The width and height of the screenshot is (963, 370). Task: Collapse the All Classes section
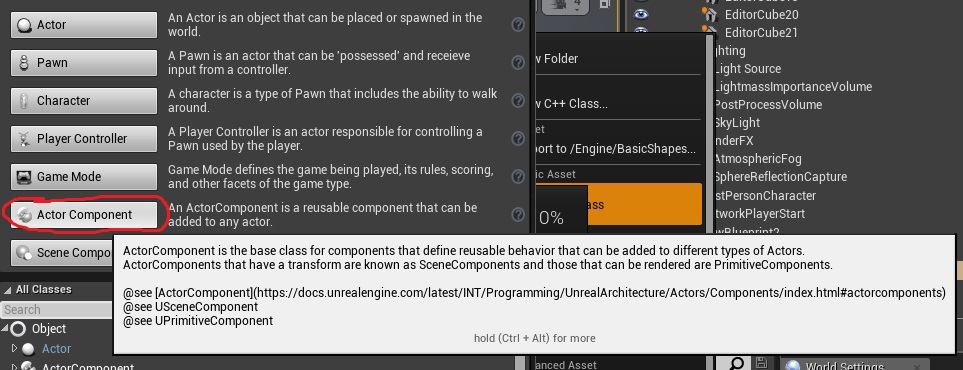tap(7, 289)
